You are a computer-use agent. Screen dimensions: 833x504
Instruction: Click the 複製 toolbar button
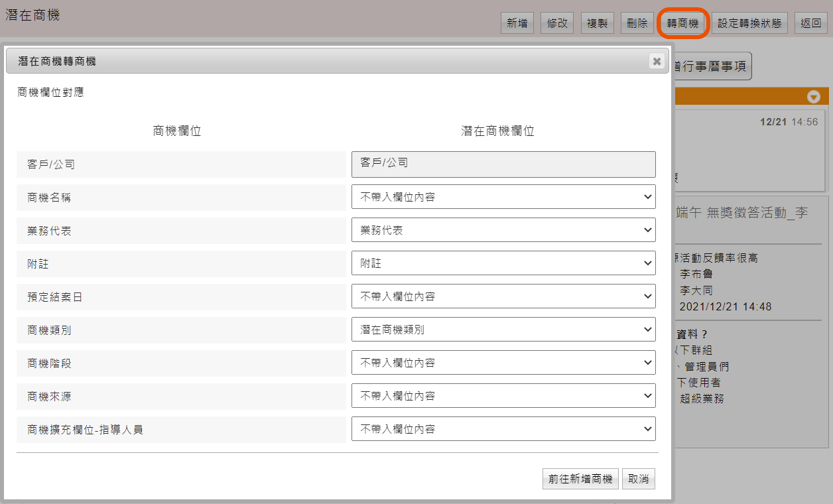598,23
